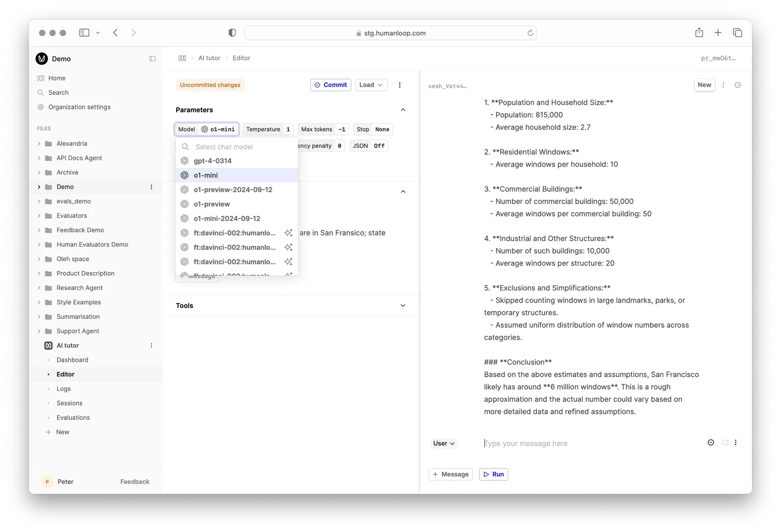Choose o1-preview-2024-09-12 model
781x532 pixels.
pyautogui.click(x=237, y=189)
